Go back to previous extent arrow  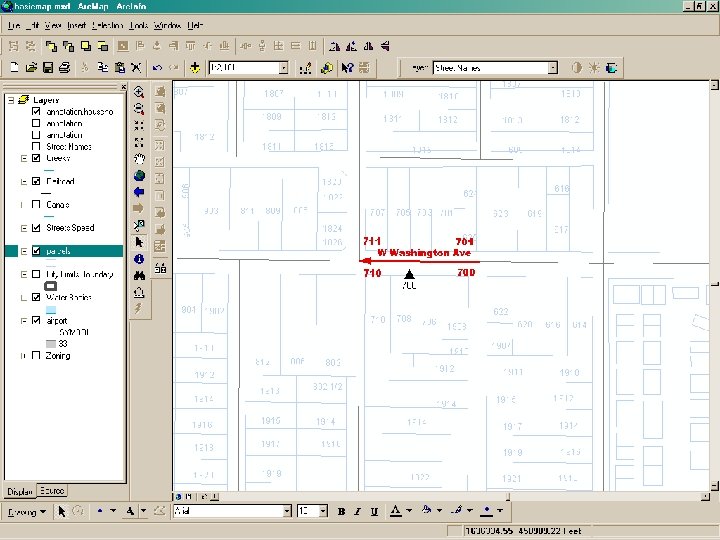(x=139, y=192)
